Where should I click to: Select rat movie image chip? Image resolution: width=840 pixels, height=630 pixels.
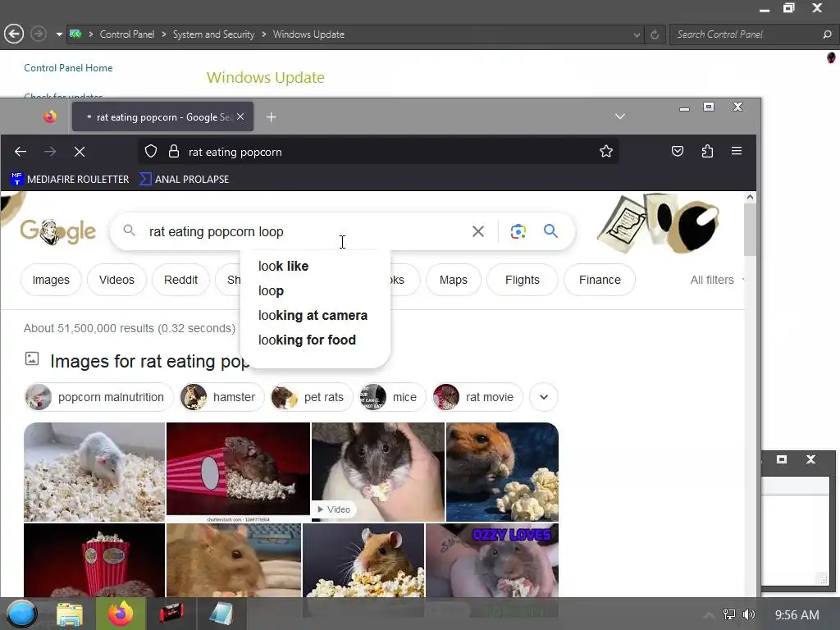(x=477, y=397)
